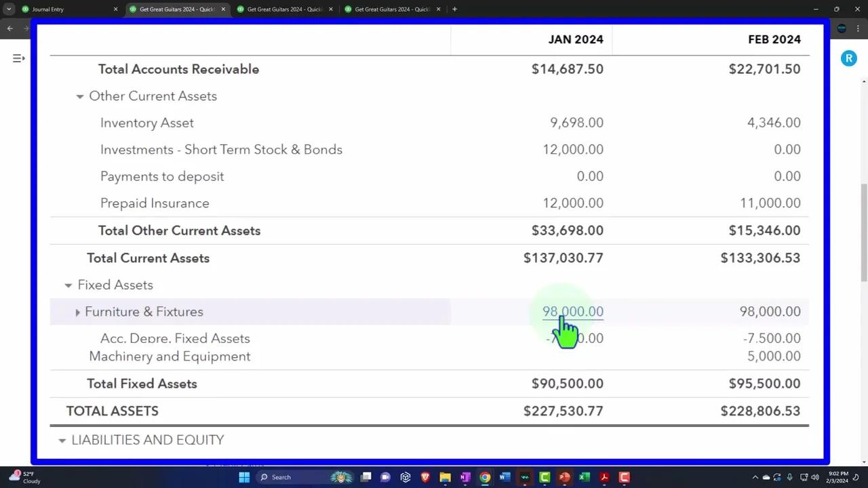This screenshot has width=868, height=488.
Task: Click the browser back navigation button
Action: click(x=9, y=28)
